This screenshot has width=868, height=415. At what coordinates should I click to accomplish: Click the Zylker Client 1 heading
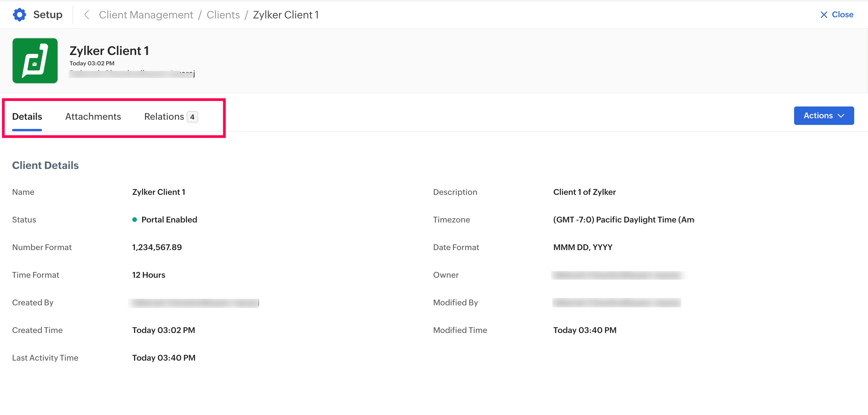109,51
